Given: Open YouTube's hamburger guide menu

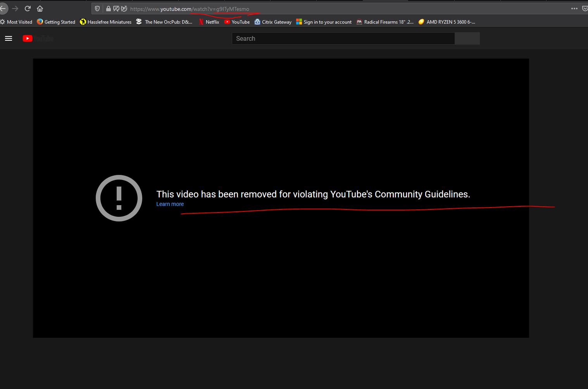Looking at the screenshot, I should 9,38.
